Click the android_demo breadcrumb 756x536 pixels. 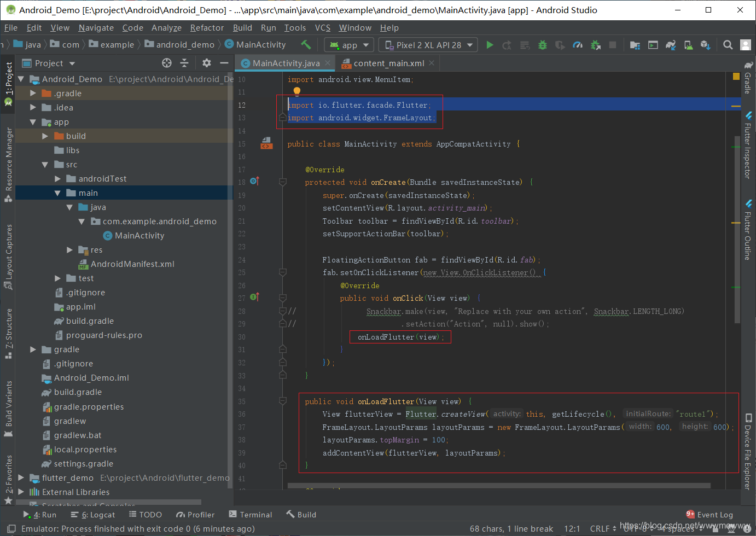click(179, 45)
